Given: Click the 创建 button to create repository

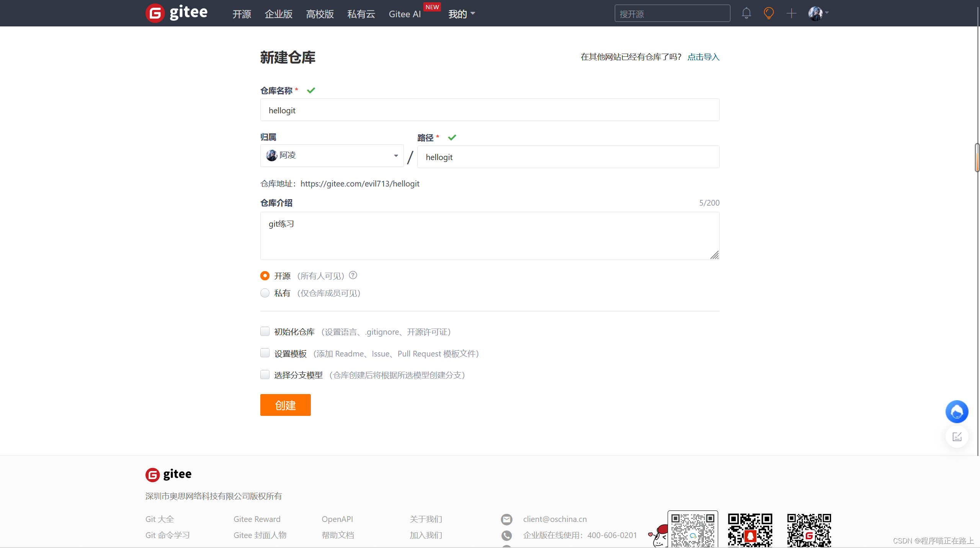Looking at the screenshot, I should pos(285,405).
